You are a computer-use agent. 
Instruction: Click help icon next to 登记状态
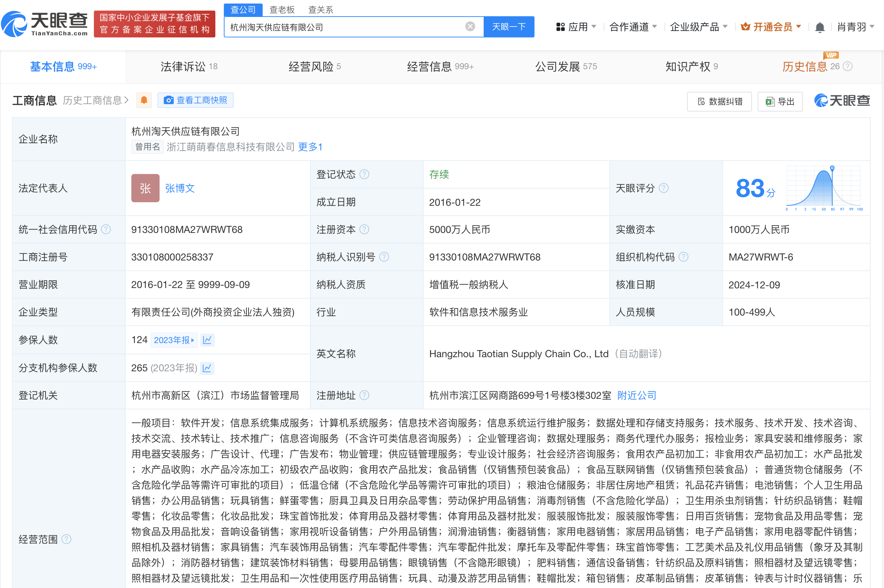point(364,174)
